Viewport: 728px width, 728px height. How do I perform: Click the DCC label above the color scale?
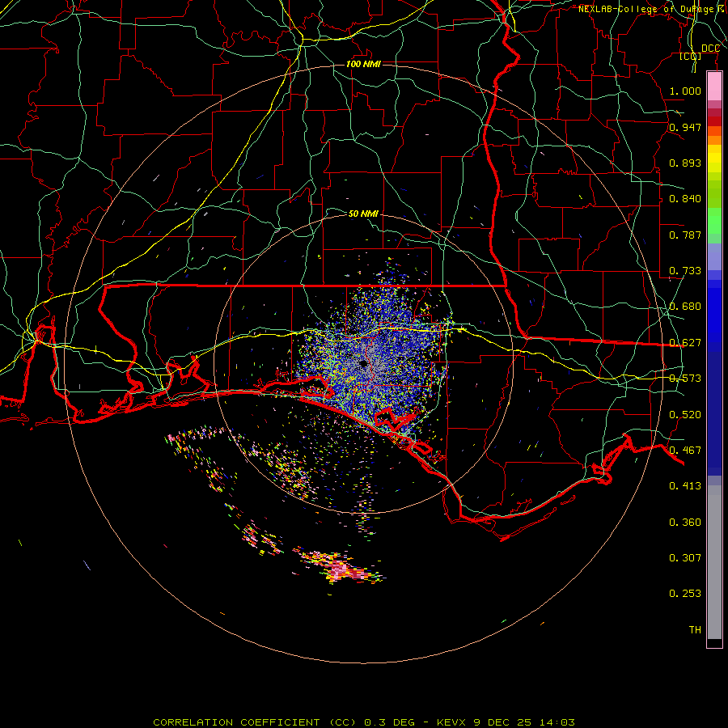pos(710,49)
